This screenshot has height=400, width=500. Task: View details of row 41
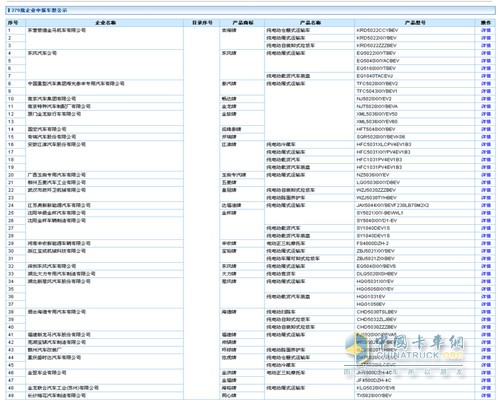pos(486,335)
